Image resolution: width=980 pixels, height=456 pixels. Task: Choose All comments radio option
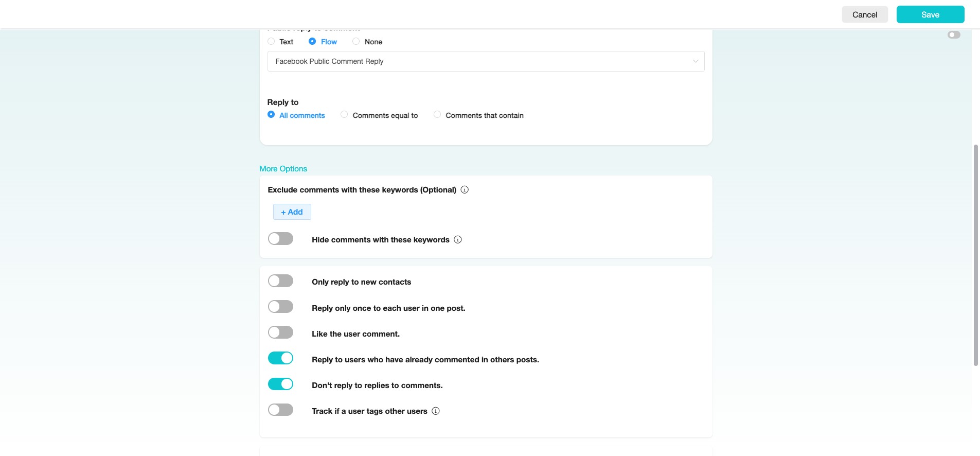tap(271, 115)
